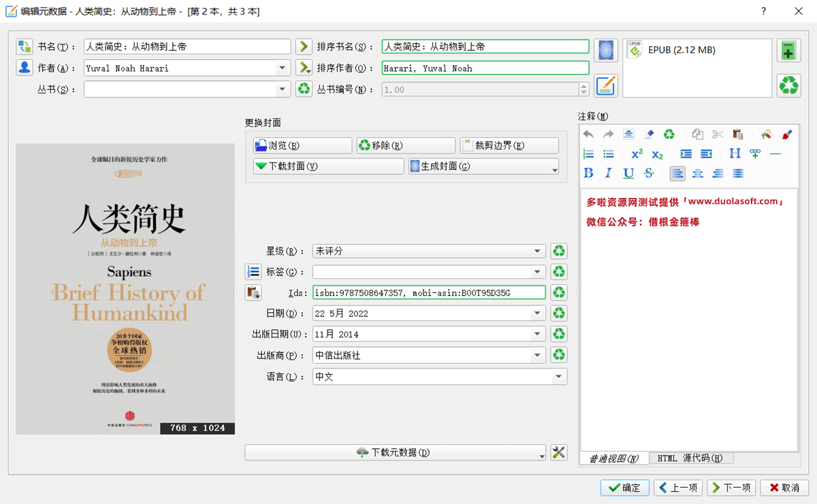Set metadata from book format icon
The height and width of the screenshot is (504, 817).
pyautogui.click(x=606, y=86)
